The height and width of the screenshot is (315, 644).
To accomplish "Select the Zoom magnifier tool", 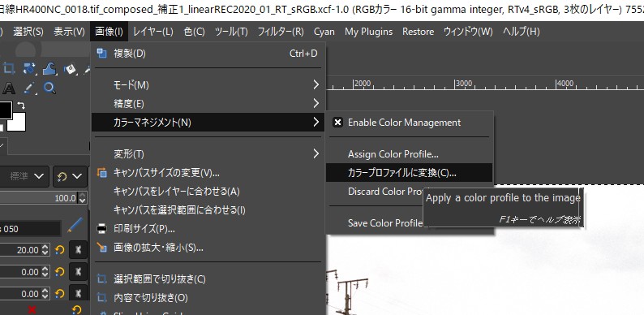I will (x=49, y=88).
